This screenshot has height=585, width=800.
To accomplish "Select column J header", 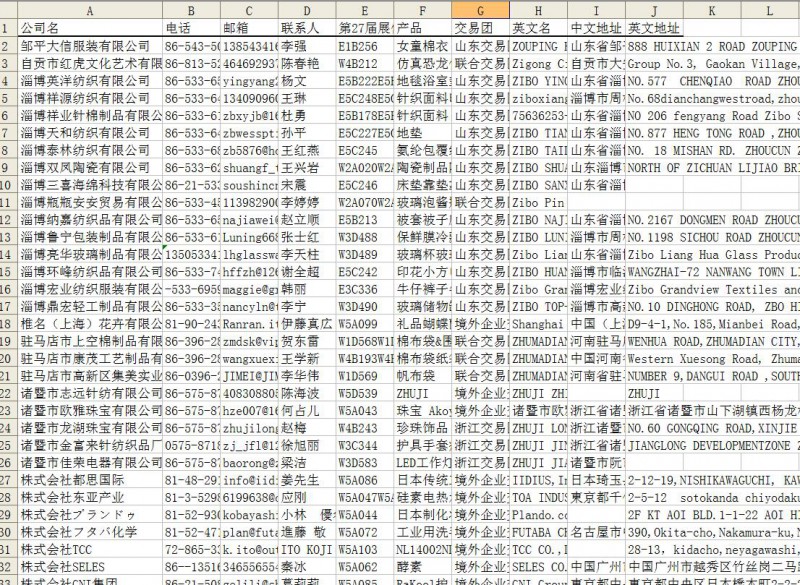I will pos(654,10).
